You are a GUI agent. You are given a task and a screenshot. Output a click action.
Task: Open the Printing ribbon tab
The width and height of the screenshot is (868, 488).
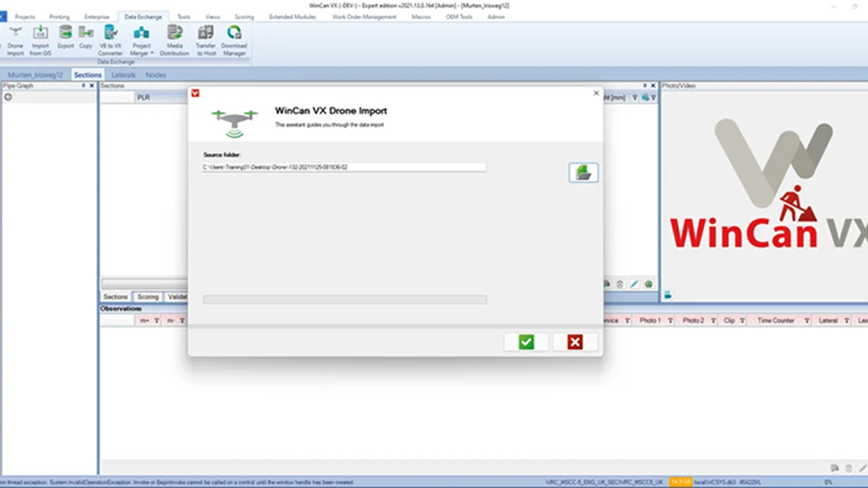coord(59,17)
